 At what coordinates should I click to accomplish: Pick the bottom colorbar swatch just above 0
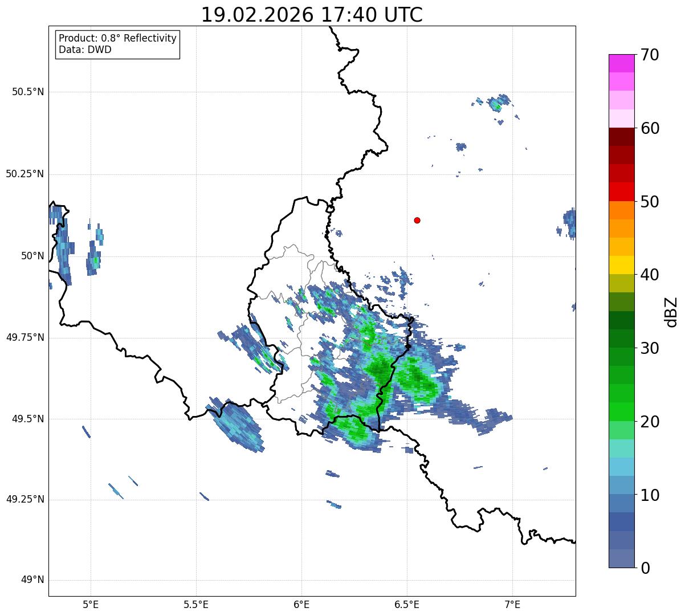[x=621, y=558]
